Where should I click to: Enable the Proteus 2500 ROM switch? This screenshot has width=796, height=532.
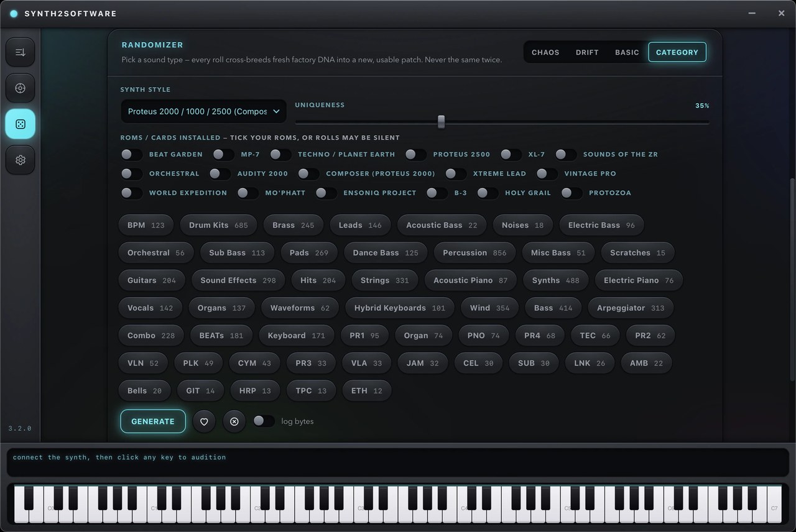click(415, 154)
